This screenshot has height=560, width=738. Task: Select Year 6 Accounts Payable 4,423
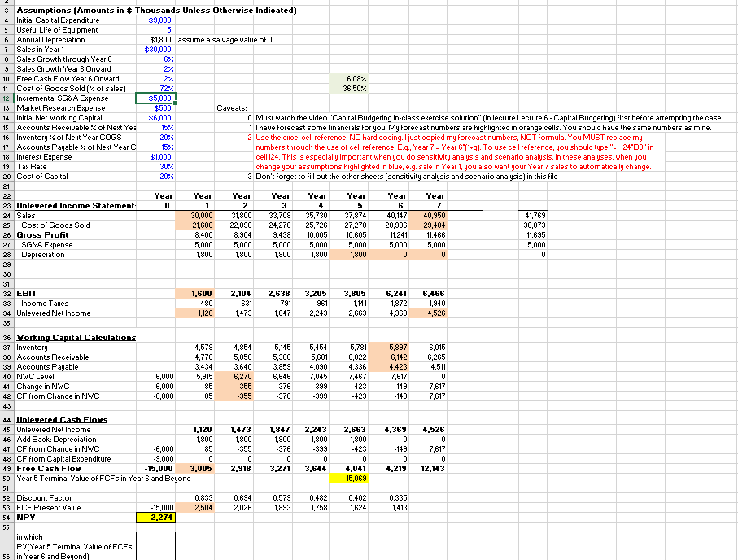click(388, 367)
